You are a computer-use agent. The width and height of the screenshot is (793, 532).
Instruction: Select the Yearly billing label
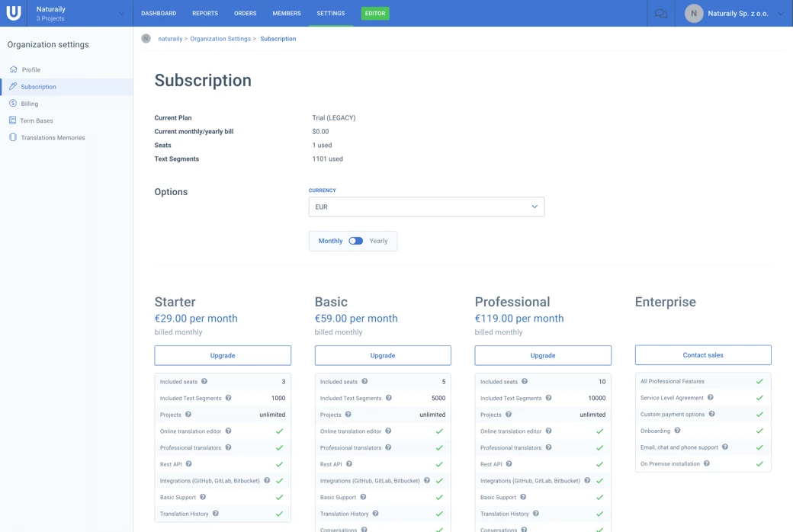pyautogui.click(x=378, y=241)
